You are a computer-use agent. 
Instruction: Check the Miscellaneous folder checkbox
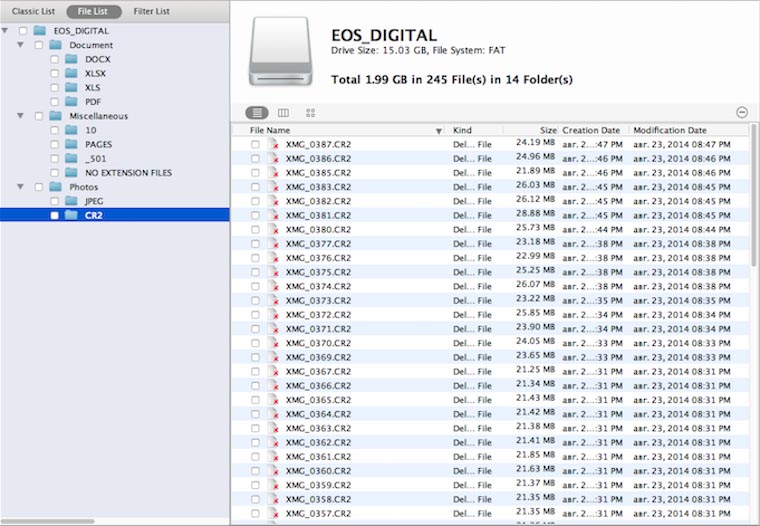point(39,116)
